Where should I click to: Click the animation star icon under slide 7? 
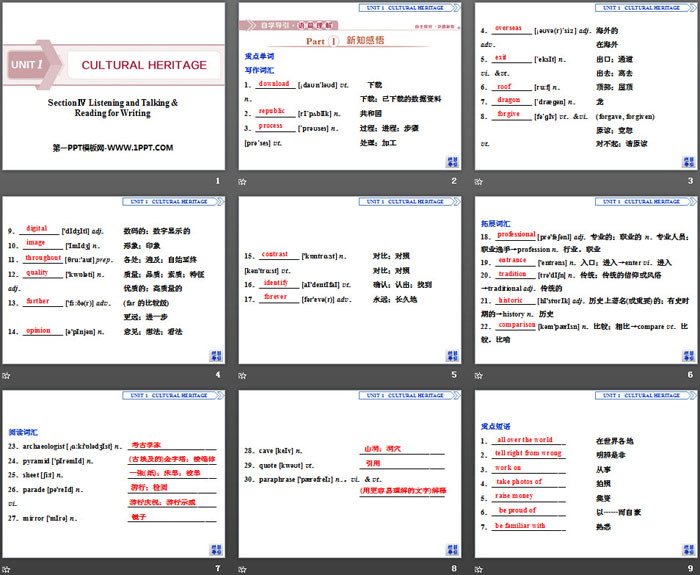8,568
